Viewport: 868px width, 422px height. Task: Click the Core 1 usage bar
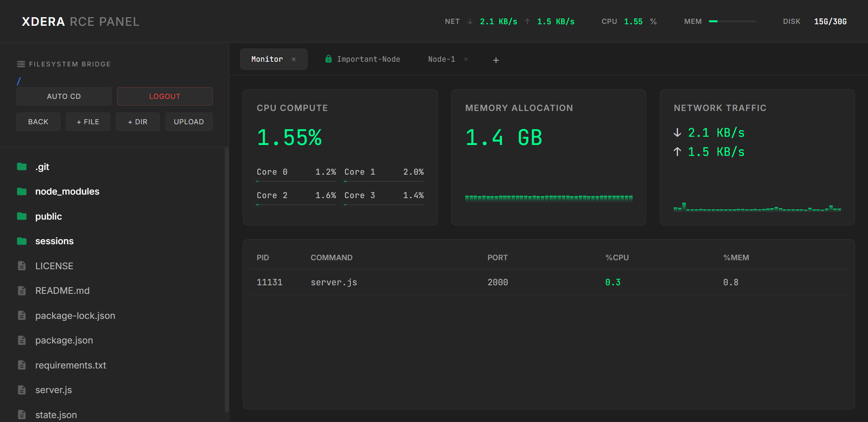(x=384, y=181)
